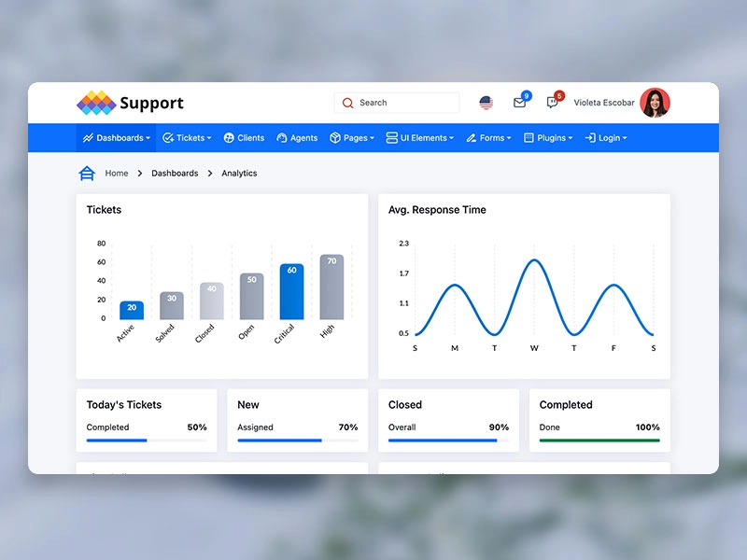Image resolution: width=747 pixels, height=560 pixels.
Task: Click the Support brand name
Action: [151, 103]
